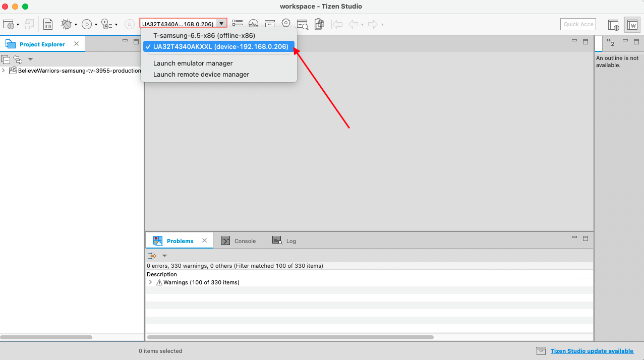Click the Open Perspective icon
Viewport: 644px width, 360px height.
[613, 24]
